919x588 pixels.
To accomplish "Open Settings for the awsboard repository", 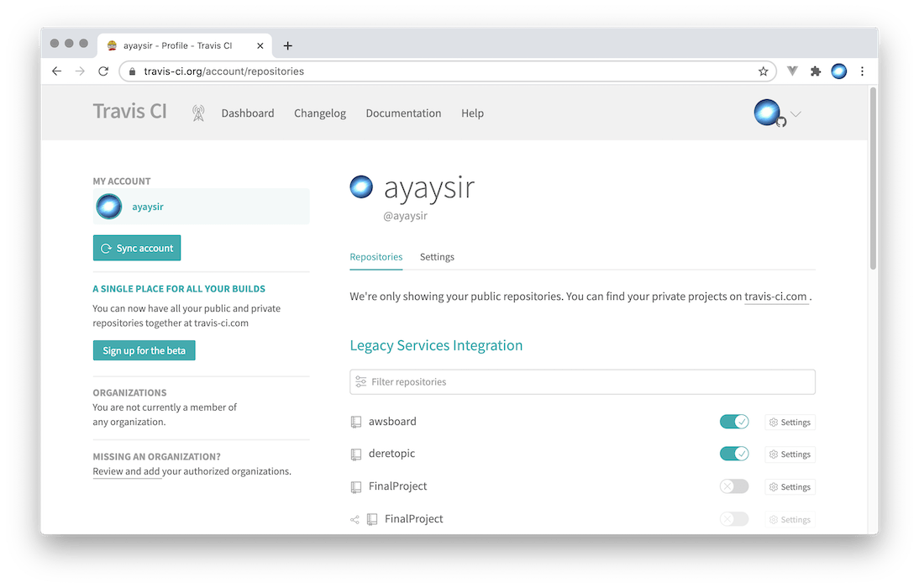I will [790, 423].
